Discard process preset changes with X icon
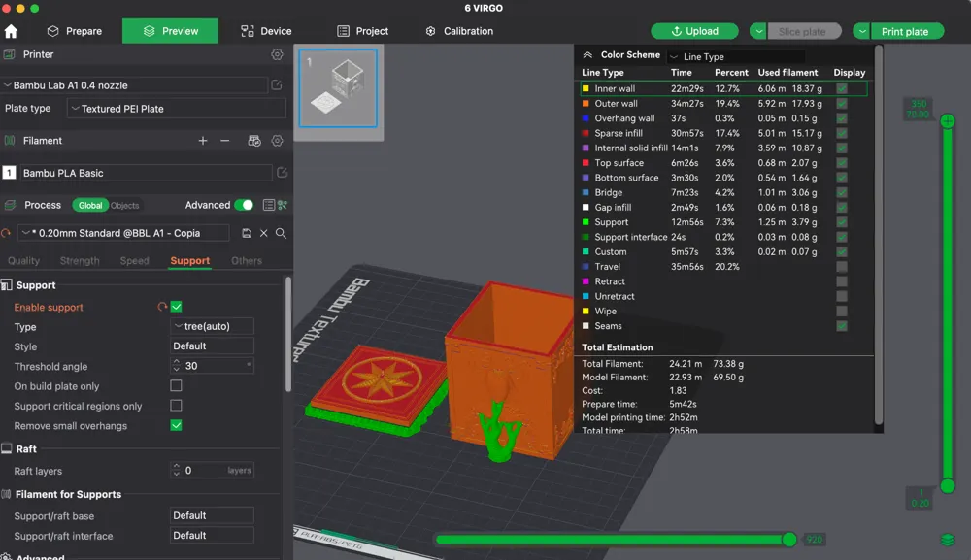The height and width of the screenshot is (560, 971). [x=264, y=233]
